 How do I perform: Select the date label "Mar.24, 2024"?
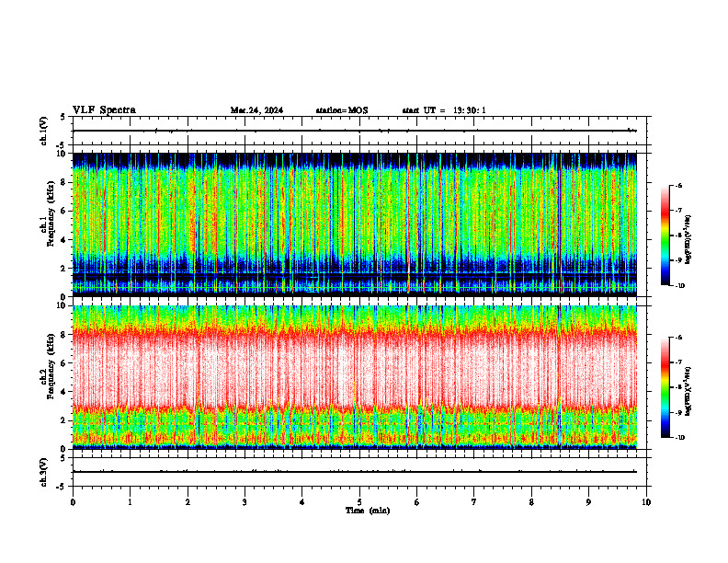point(256,110)
